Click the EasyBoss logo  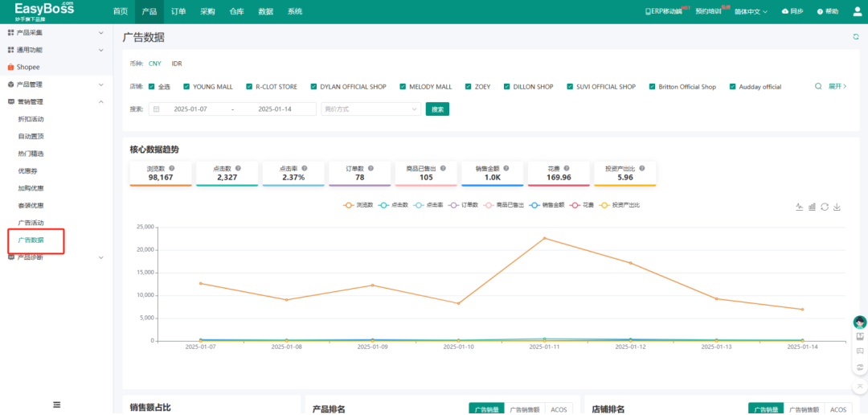click(x=44, y=11)
